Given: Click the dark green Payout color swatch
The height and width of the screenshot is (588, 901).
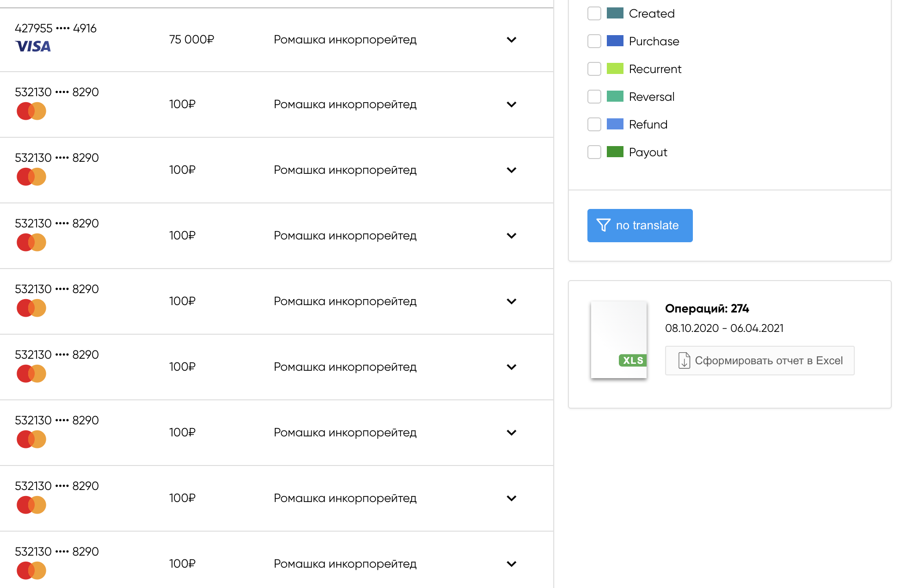Looking at the screenshot, I should (615, 152).
